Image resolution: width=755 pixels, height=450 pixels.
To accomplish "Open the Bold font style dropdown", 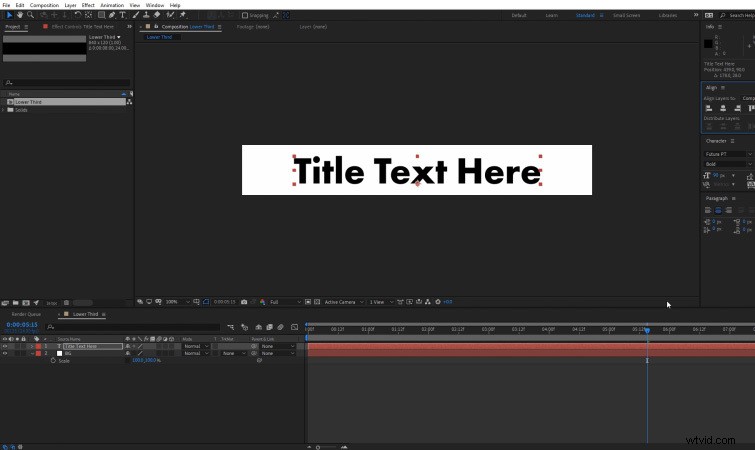I will pos(728,164).
